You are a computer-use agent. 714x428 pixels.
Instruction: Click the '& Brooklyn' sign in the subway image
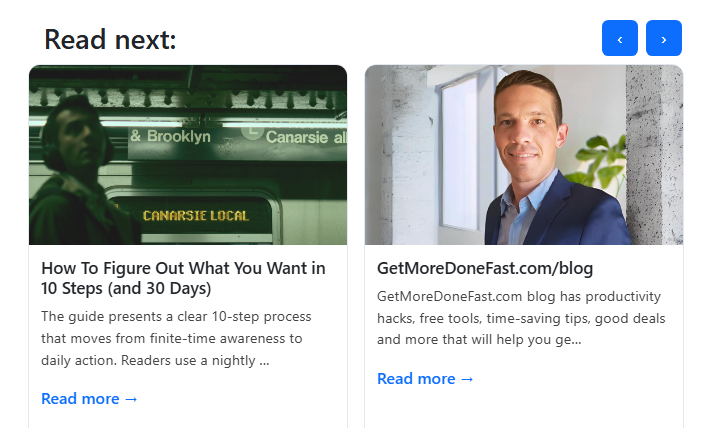tap(171, 136)
